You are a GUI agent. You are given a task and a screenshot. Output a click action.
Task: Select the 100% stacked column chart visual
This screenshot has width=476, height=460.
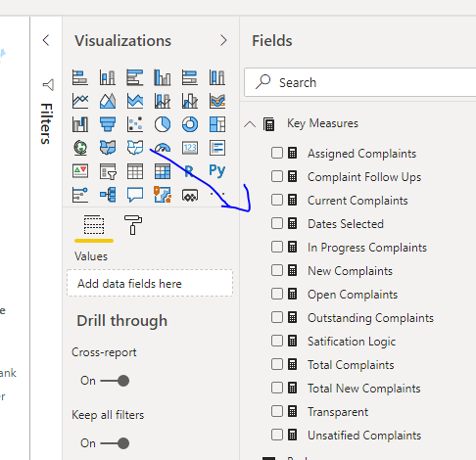click(x=217, y=77)
